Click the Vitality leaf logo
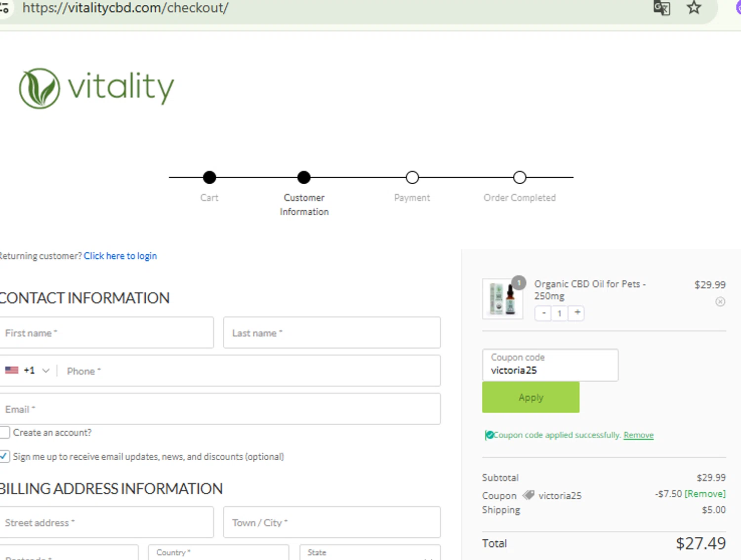 [x=40, y=88]
